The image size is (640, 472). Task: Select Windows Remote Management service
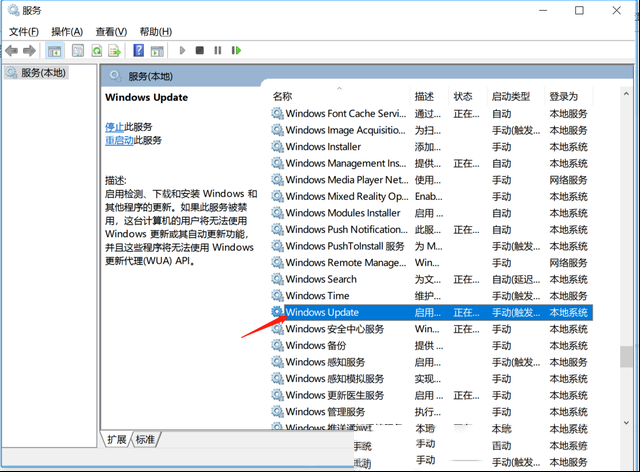click(431, 263)
